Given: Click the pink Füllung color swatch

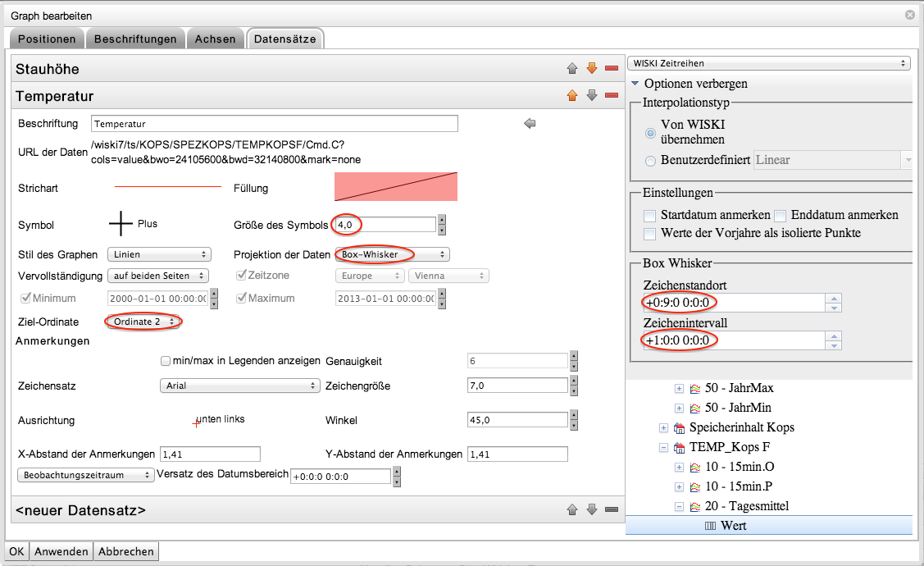Looking at the screenshot, I should pyautogui.click(x=395, y=187).
